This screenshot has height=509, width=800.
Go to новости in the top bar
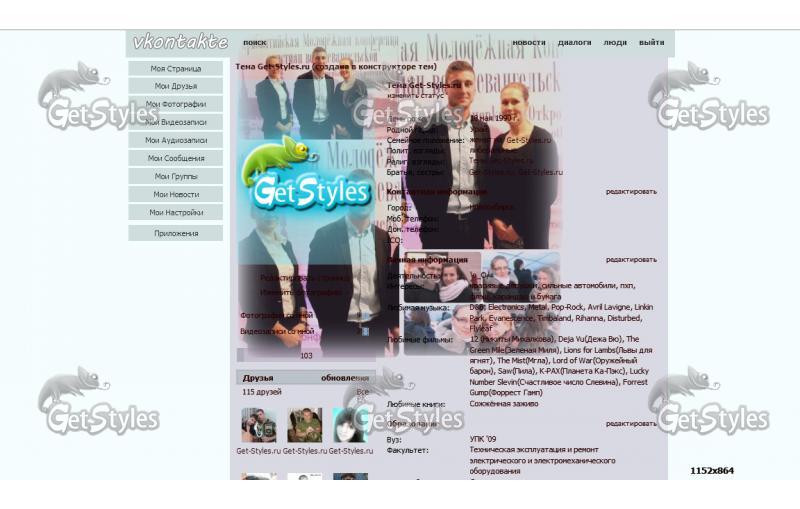[x=529, y=43]
